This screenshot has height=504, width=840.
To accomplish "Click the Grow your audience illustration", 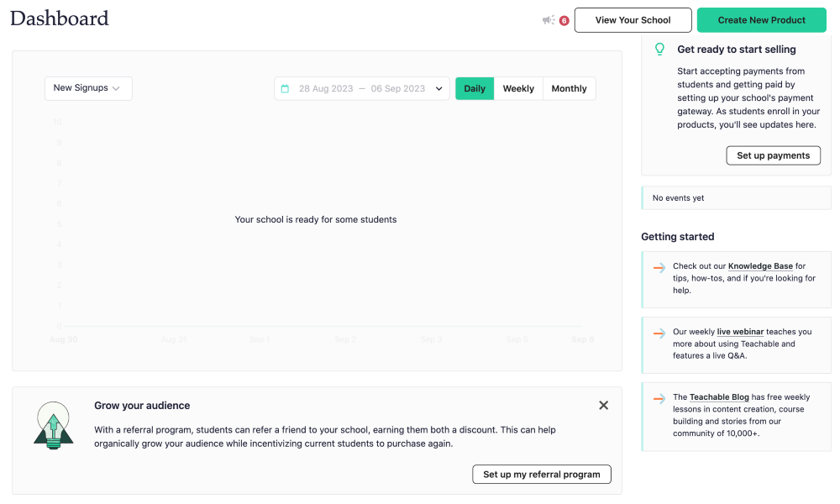I will tap(53, 426).
